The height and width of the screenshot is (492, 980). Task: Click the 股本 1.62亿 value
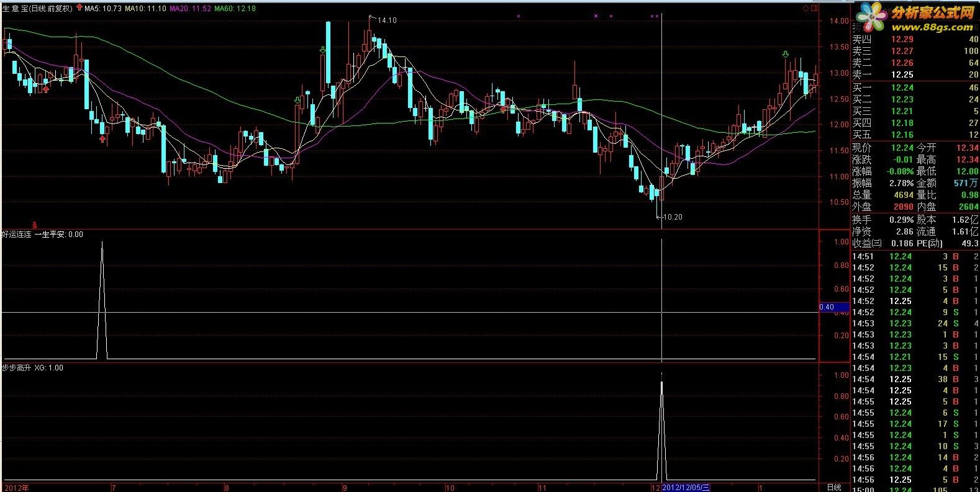[966, 220]
